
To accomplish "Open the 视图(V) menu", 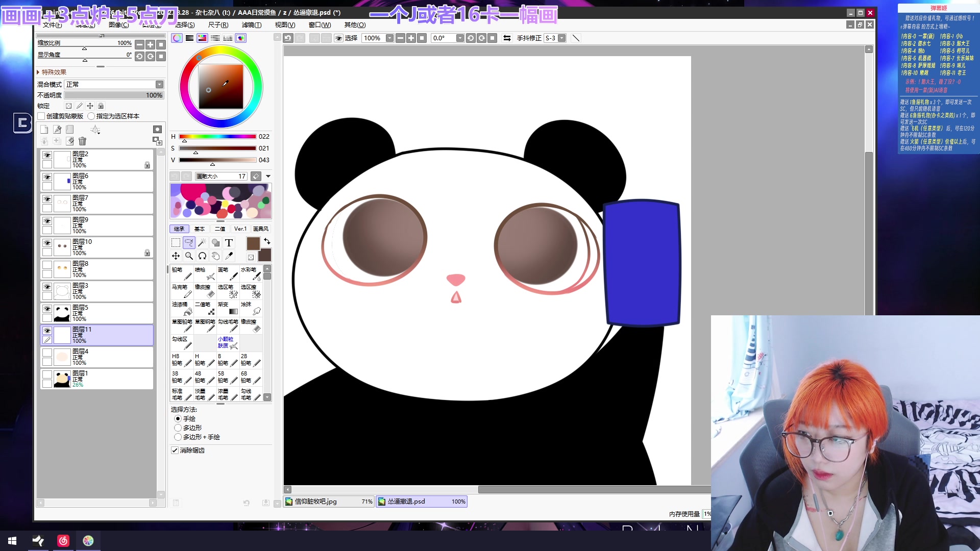I will point(285,25).
